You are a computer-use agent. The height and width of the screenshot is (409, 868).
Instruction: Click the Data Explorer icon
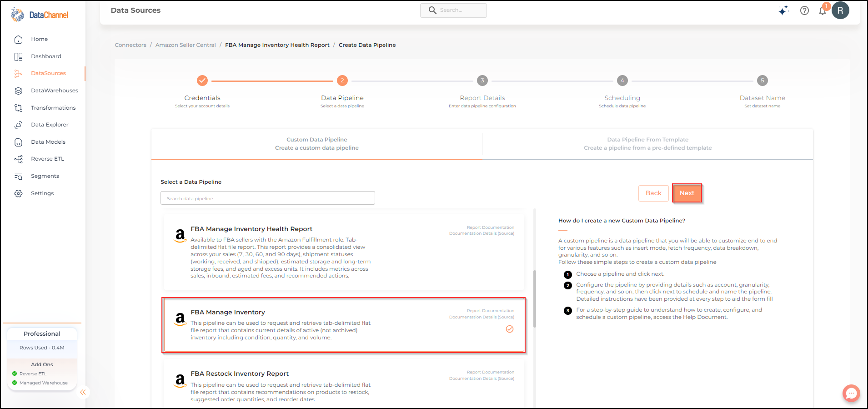[x=18, y=125]
